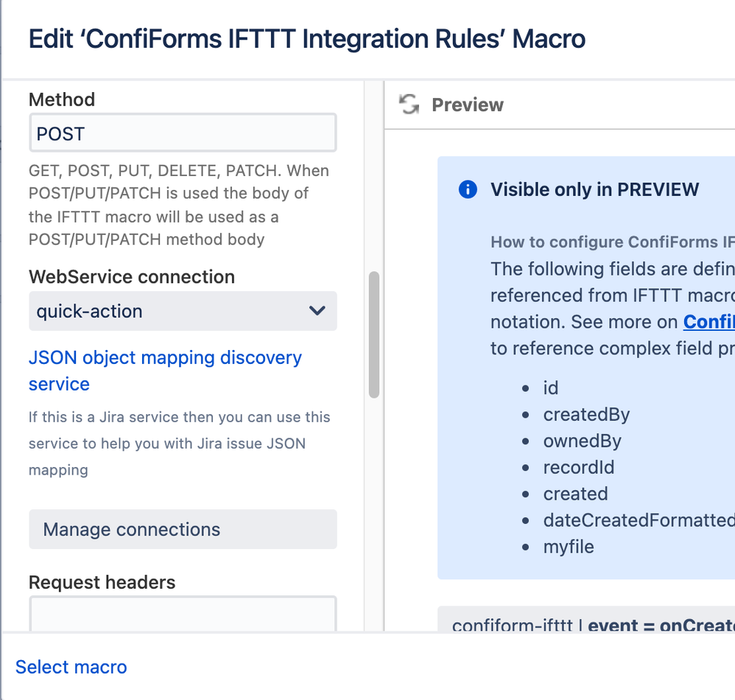The width and height of the screenshot is (735, 700).
Task: Open the ConfiForms documentation link in preview
Action: pyautogui.click(x=708, y=322)
